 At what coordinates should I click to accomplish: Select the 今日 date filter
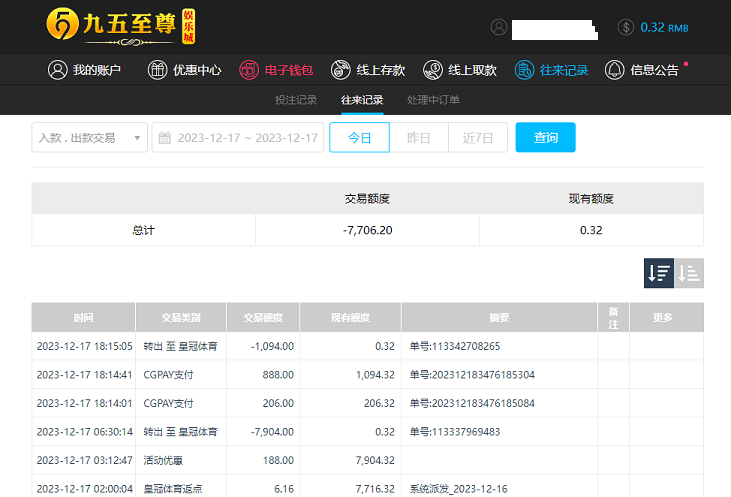pyautogui.click(x=359, y=138)
